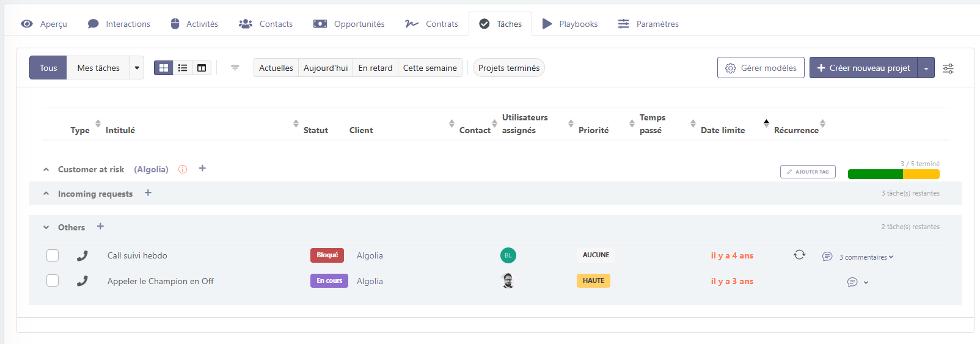
Task: Check the Appeler le Champion en Off checkbox
Action: pyautogui.click(x=53, y=281)
